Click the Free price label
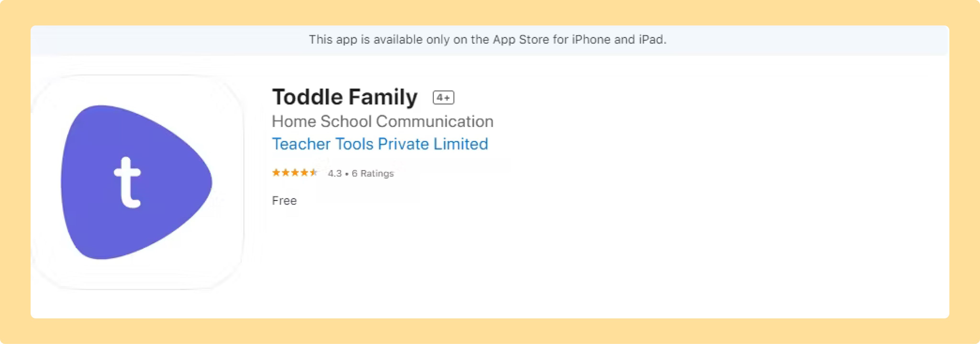The width and height of the screenshot is (980, 344). pyautogui.click(x=284, y=200)
